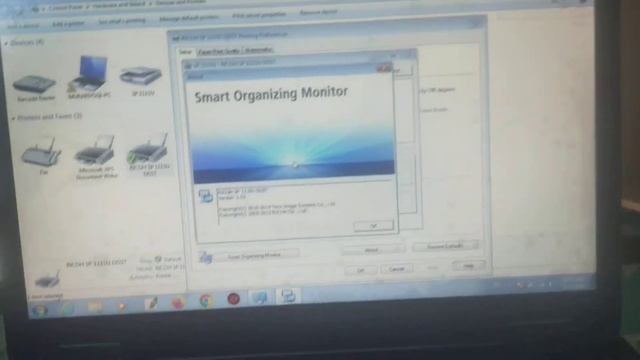Open the active printer taskbar item
This screenshot has width=640, height=360.
(x=288, y=296)
